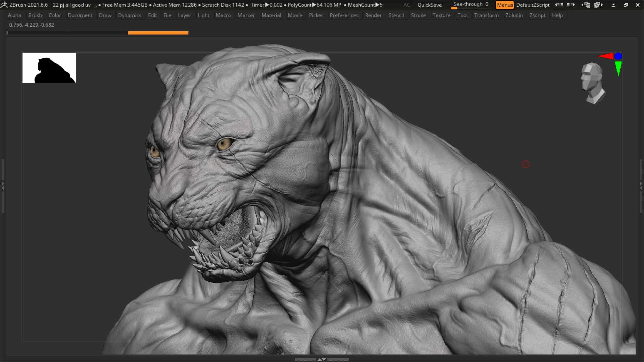The width and height of the screenshot is (644, 362).
Task: Toggle the AC auto-collapse option
Action: (407, 5)
